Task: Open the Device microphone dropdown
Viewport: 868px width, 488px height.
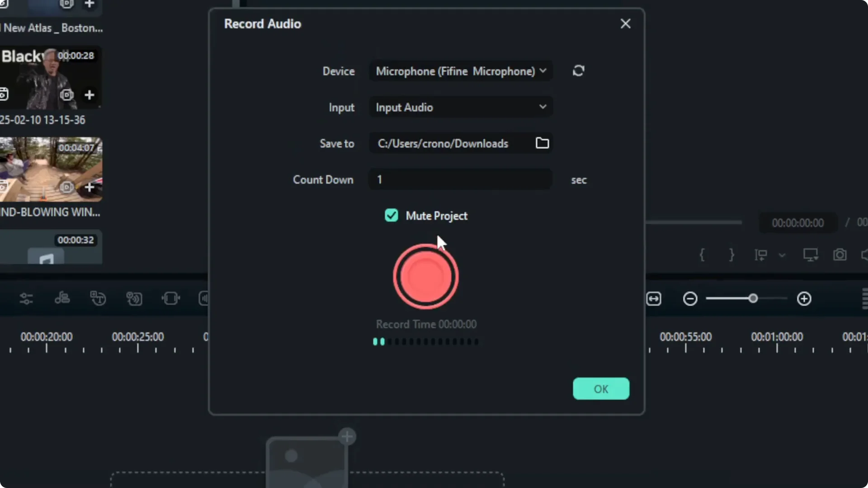Action: [460, 71]
